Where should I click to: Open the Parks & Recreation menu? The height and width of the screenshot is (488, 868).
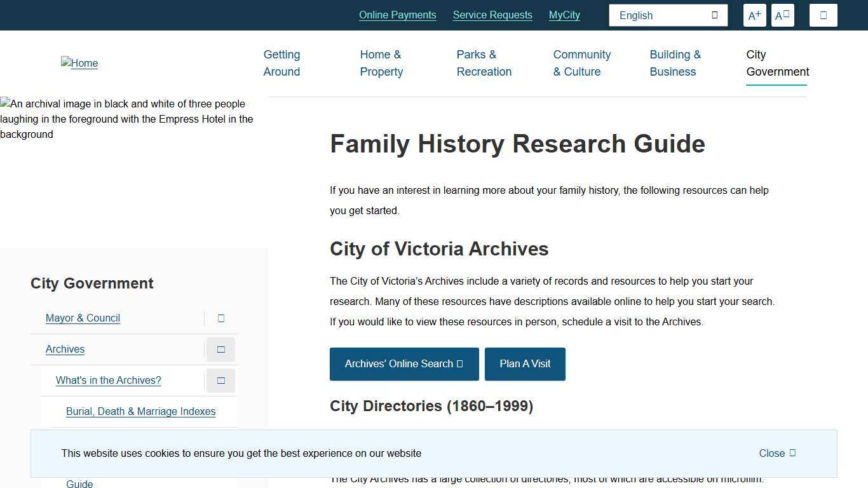484,63
